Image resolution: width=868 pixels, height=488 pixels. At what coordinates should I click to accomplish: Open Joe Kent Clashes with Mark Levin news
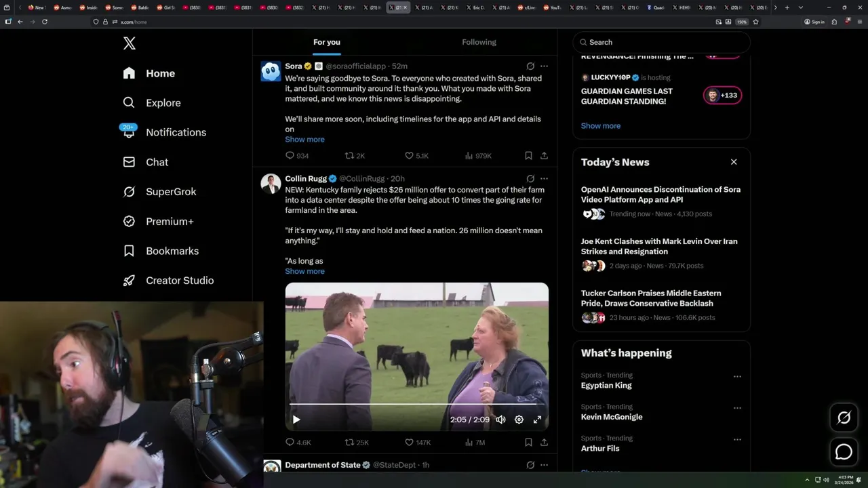(x=661, y=253)
